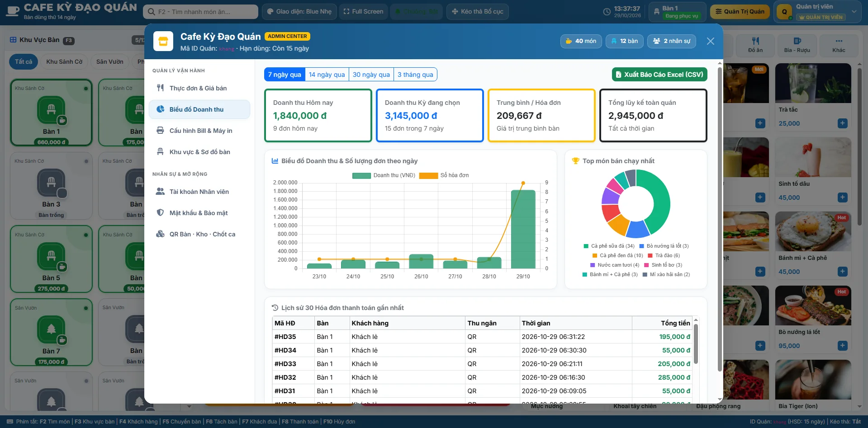Open QR Bàn · Kho · Chốt ca
Viewport: 868px width, 428px height.
click(x=199, y=234)
